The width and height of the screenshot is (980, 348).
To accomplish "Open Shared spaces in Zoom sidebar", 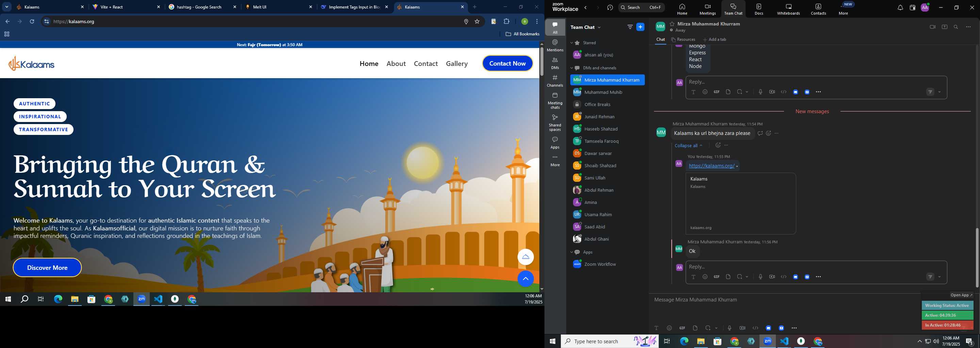I will click(x=555, y=123).
